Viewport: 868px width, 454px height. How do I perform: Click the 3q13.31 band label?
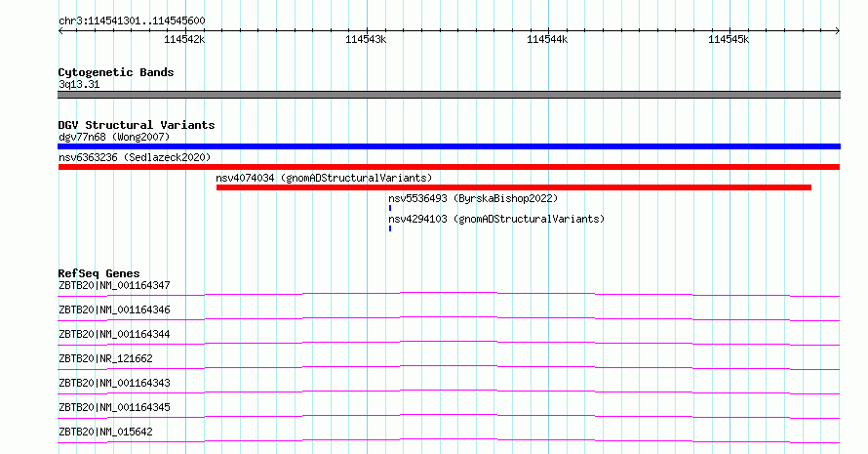click(x=79, y=84)
